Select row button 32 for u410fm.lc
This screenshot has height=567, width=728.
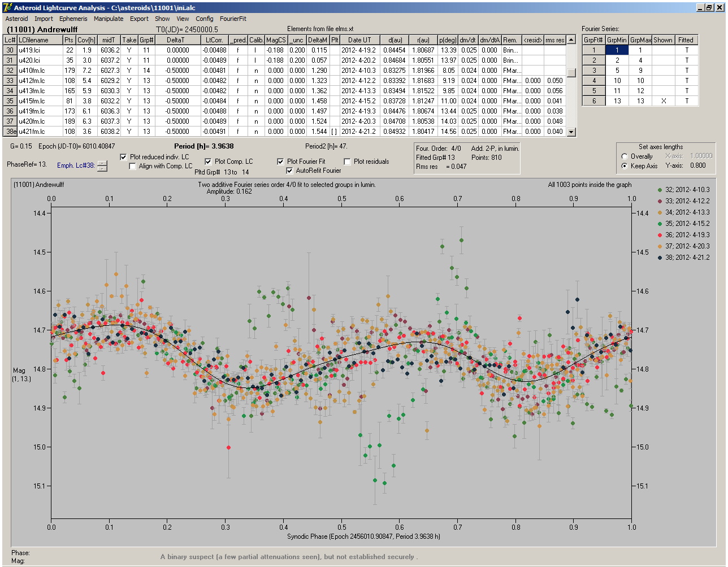[10, 71]
